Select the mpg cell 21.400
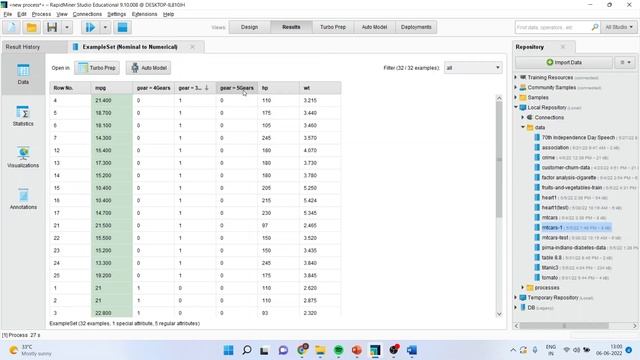Image resolution: width=640 pixels, height=360 pixels. click(112, 100)
